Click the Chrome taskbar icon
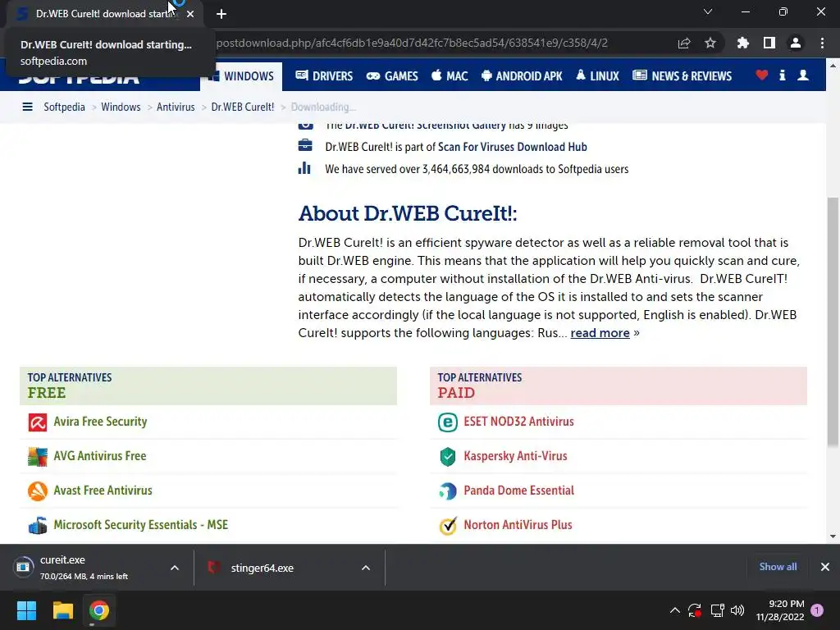 99,610
